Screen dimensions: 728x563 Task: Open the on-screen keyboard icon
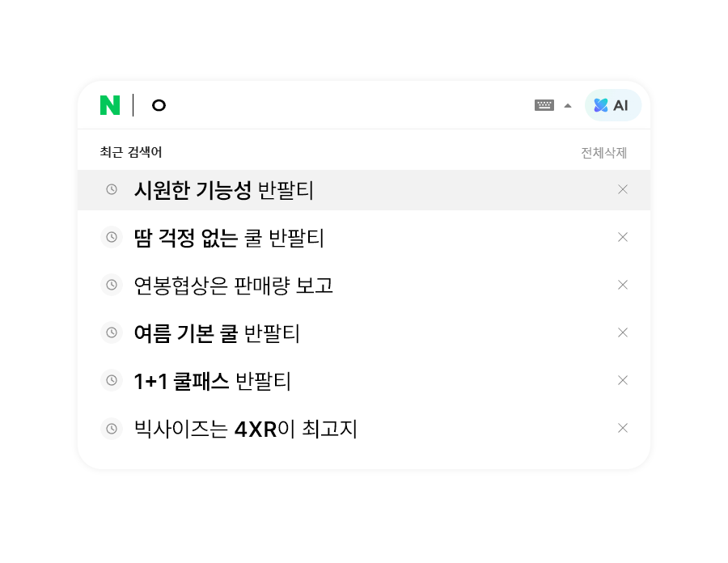544,105
